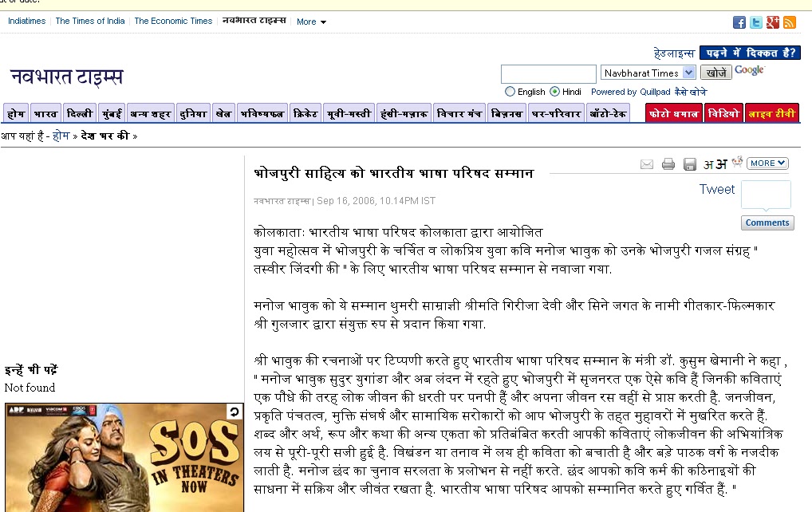Open the दुनिया navigation tab
812x512 pixels.
tap(193, 113)
